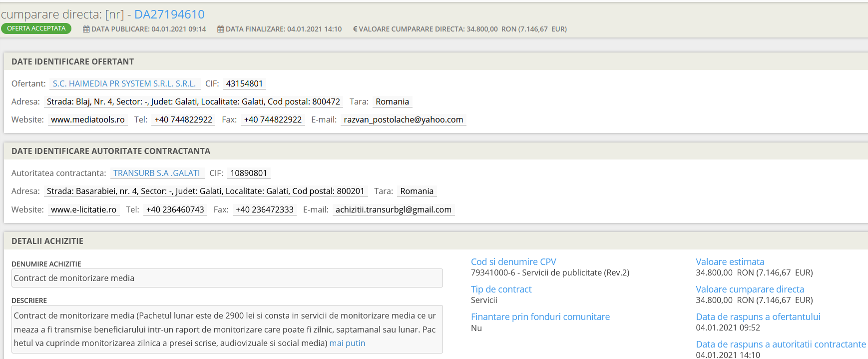Click community funding value Nu
Screen dimensions: 868x359
pyautogui.click(x=476, y=328)
